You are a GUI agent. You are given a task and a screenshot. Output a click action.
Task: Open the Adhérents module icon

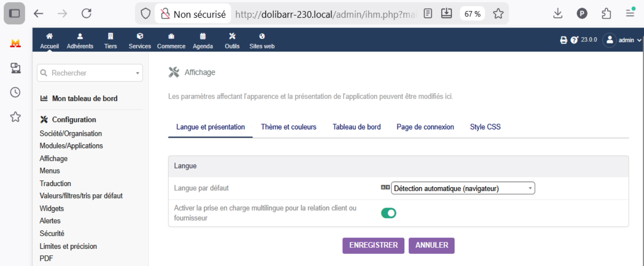tap(80, 36)
